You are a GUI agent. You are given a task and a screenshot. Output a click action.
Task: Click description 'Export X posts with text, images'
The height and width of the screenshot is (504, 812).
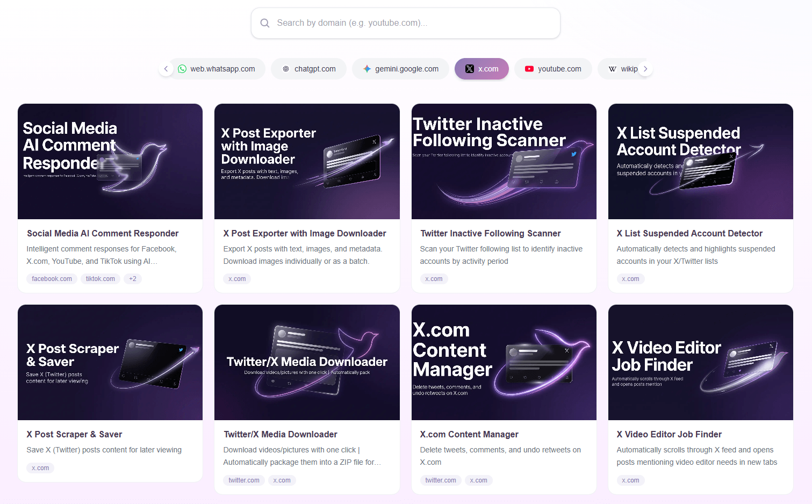[x=303, y=255]
